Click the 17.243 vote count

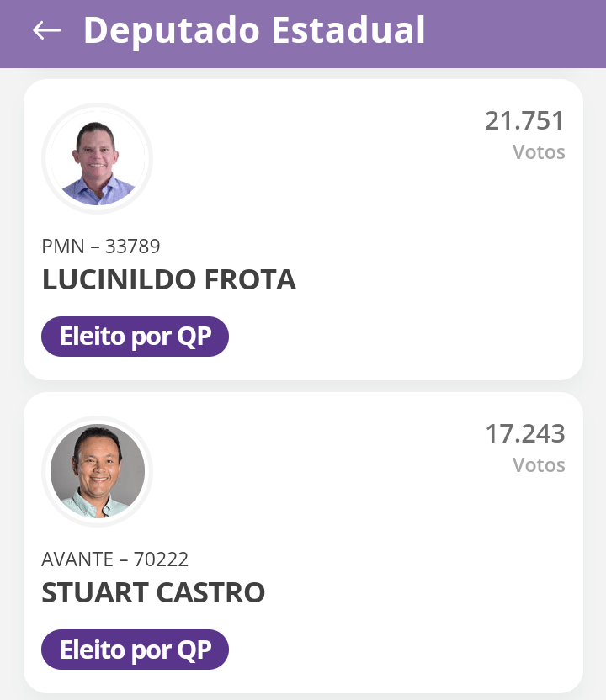(x=524, y=434)
